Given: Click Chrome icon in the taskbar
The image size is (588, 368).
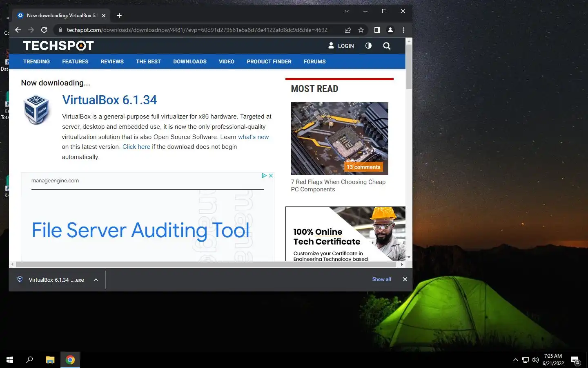Looking at the screenshot, I should tap(70, 360).
